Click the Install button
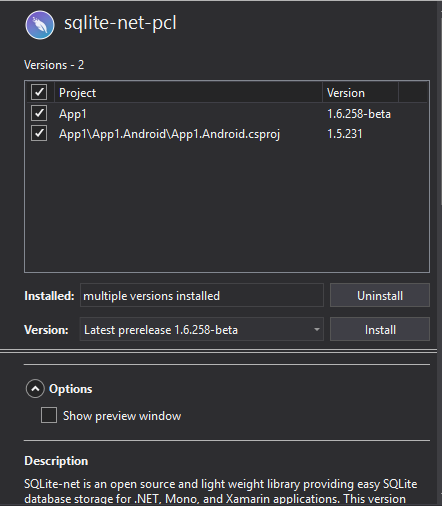 (x=380, y=329)
